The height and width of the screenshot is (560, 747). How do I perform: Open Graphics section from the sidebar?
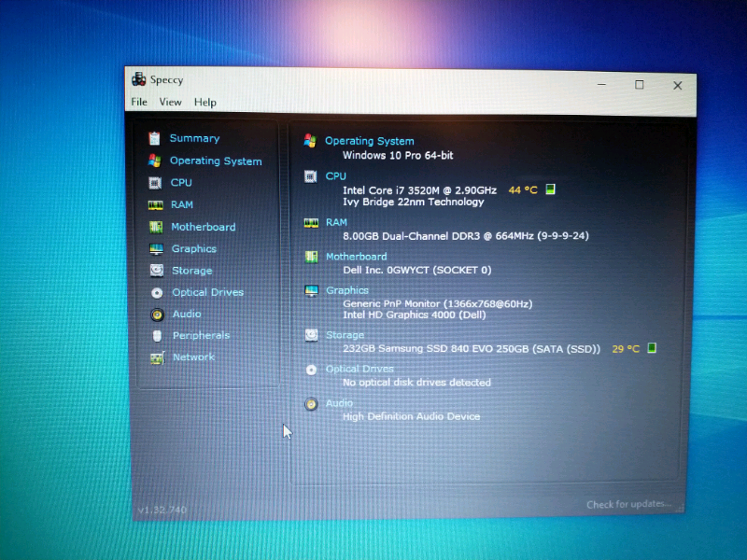click(x=194, y=249)
